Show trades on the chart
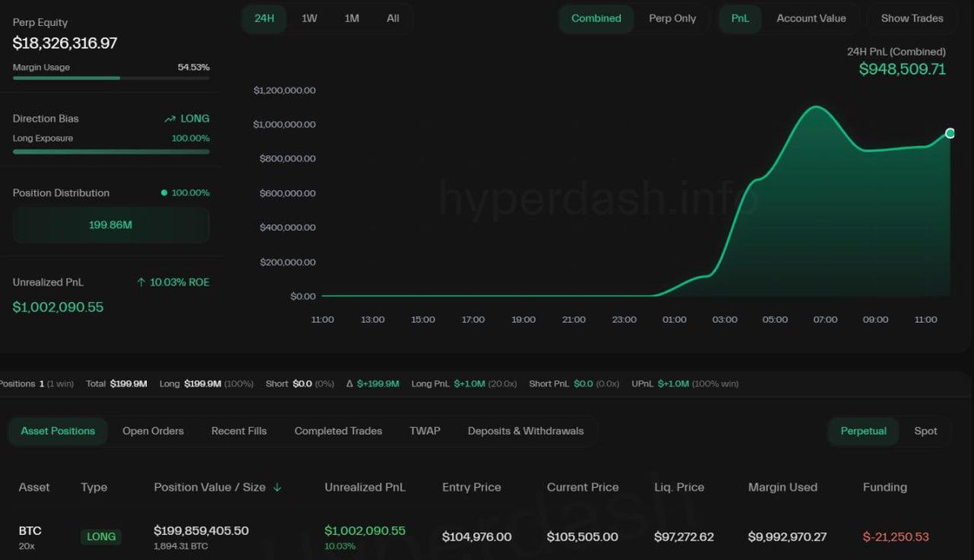Viewport: 974px width, 560px height. click(x=911, y=18)
